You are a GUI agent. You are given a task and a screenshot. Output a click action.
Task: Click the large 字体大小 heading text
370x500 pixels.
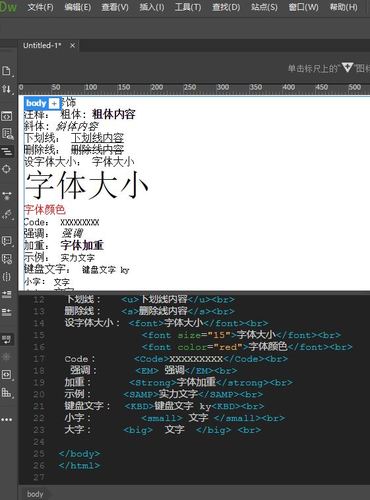(87, 185)
